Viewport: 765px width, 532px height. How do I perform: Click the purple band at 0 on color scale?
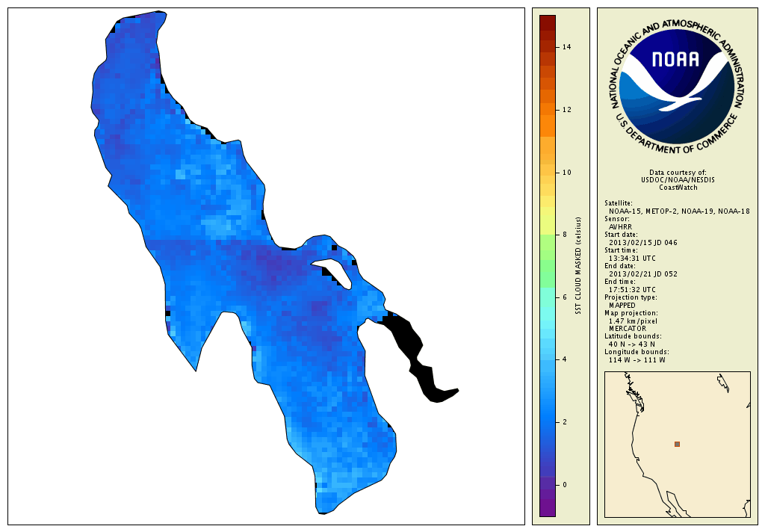click(x=548, y=485)
